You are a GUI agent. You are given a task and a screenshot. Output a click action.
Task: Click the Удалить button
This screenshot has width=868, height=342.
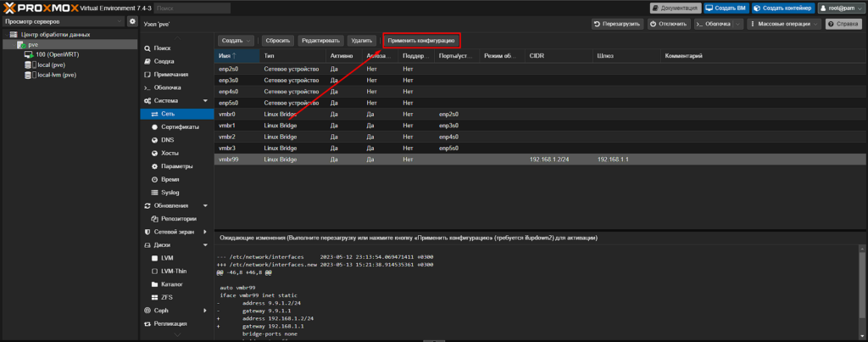361,41
